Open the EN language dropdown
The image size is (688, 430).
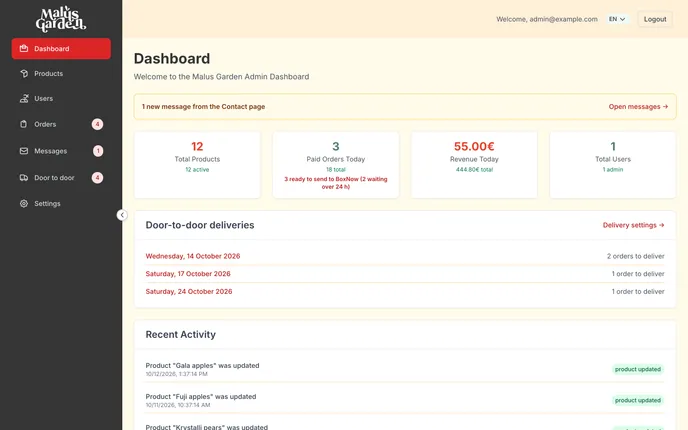(617, 19)
